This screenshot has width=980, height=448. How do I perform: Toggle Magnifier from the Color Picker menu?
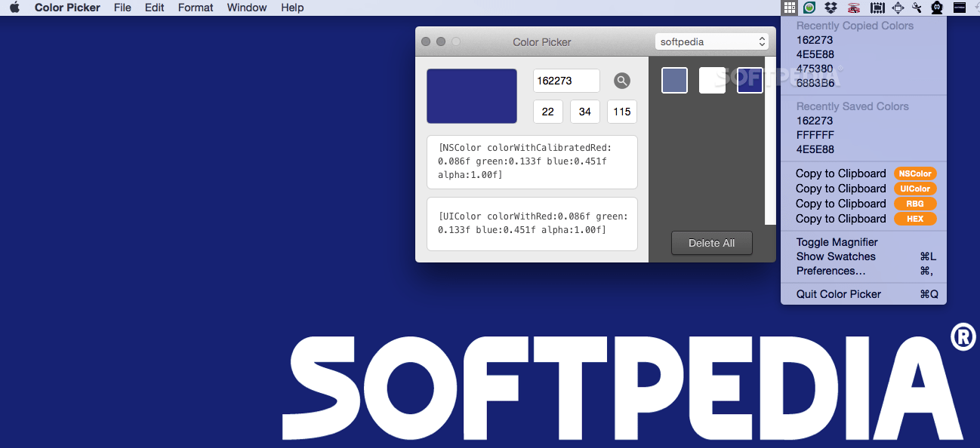pyautogui.click(x=836, y=242)
